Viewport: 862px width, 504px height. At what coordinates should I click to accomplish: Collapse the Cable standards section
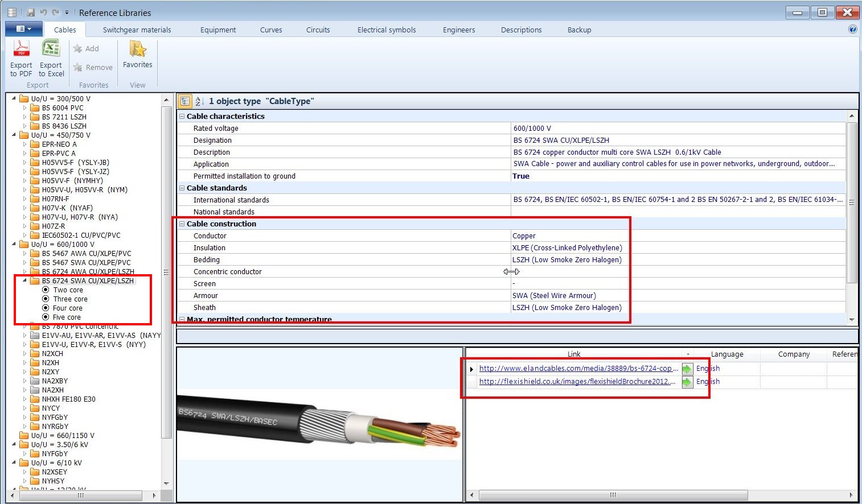tap(181, 188)
